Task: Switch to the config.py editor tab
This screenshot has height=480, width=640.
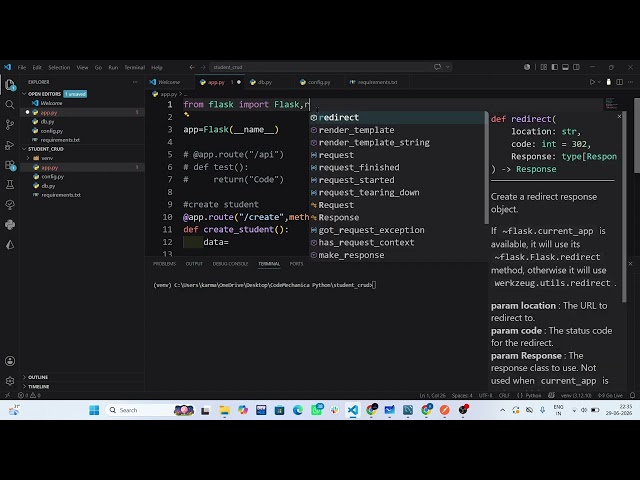Action: coord(319,82)
